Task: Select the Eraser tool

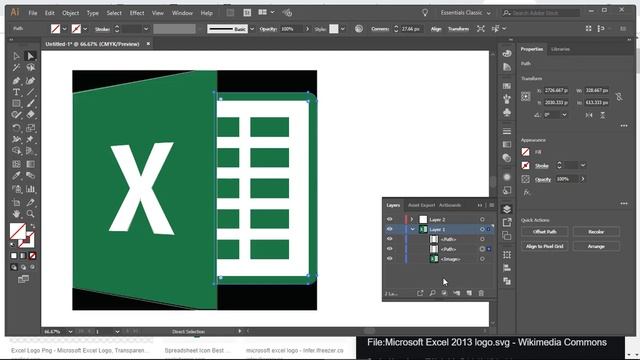Action: 30,115
